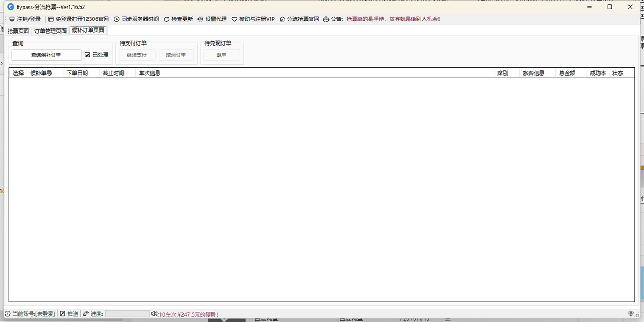Click the 当前账号 info icon in status bar
This screenshot has height=322, width=644.
[8, 313]
